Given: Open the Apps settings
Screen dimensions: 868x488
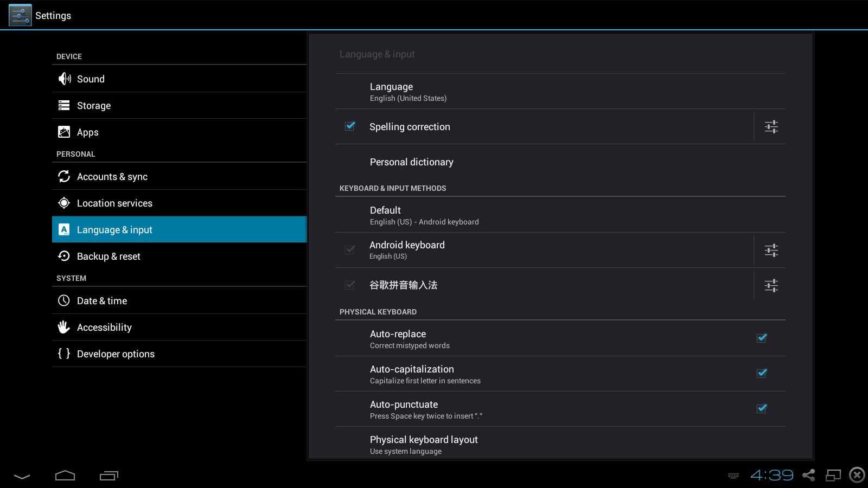Looking at the screenshot, I should click(x=180, y=132).
